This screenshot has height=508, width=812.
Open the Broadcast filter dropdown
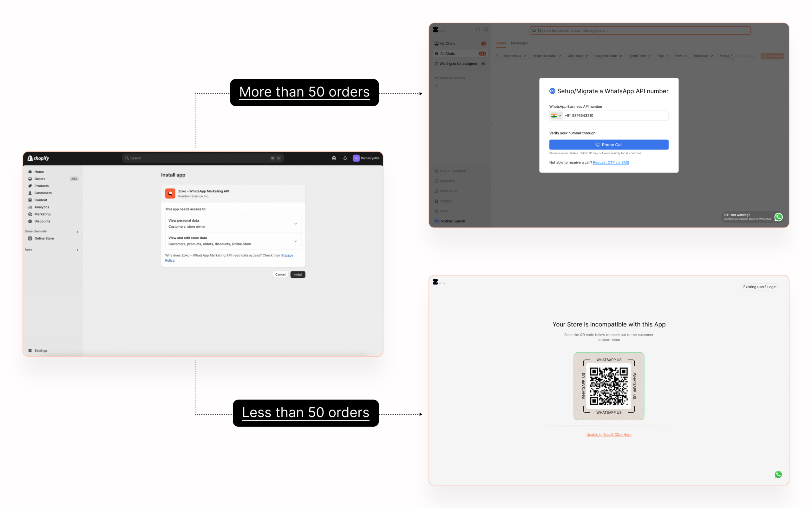(x=704, y=56)
